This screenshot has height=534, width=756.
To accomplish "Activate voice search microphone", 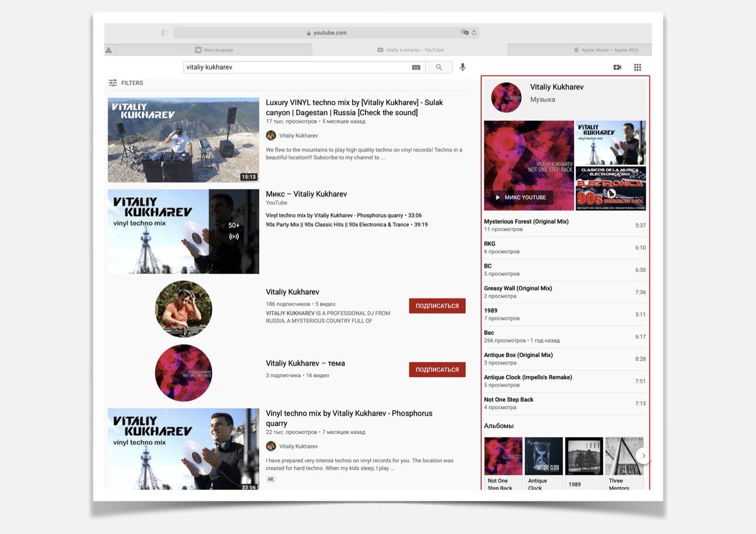I will tap(463, 67).
